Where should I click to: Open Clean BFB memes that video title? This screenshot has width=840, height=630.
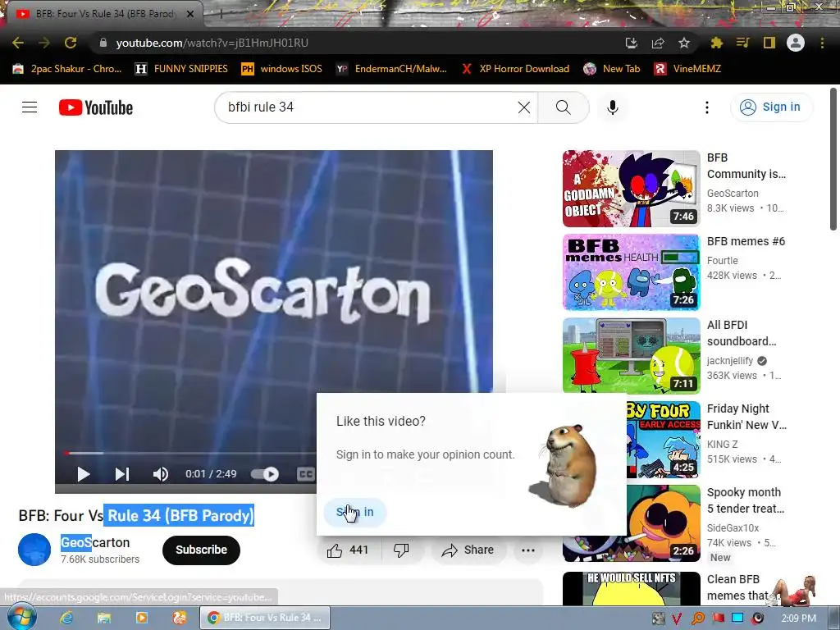pyautogui.click(x=737, y=587)
